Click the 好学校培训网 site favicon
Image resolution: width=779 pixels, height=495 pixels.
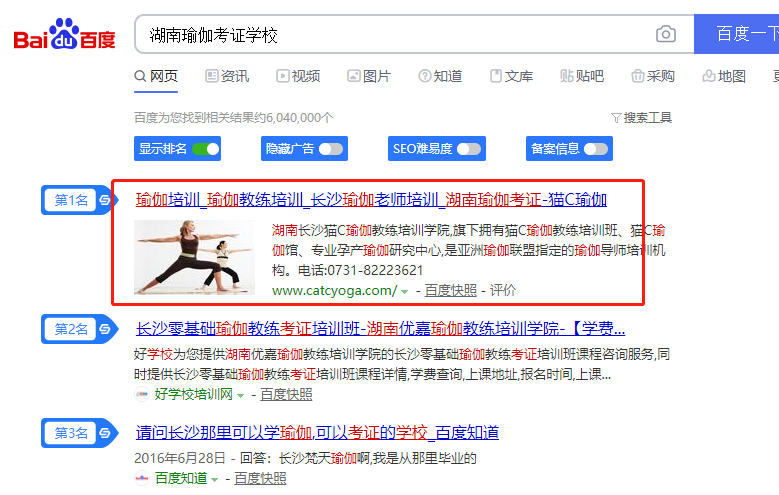click(142, 395)
